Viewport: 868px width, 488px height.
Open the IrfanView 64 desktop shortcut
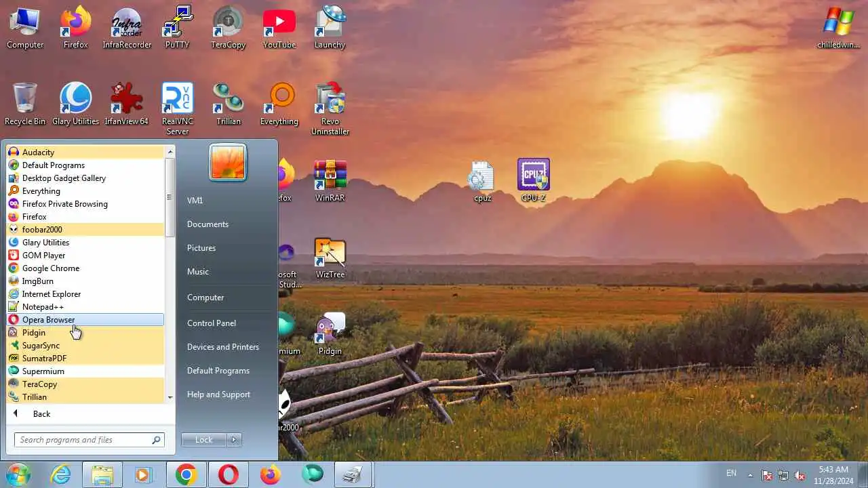coord(127,104)
